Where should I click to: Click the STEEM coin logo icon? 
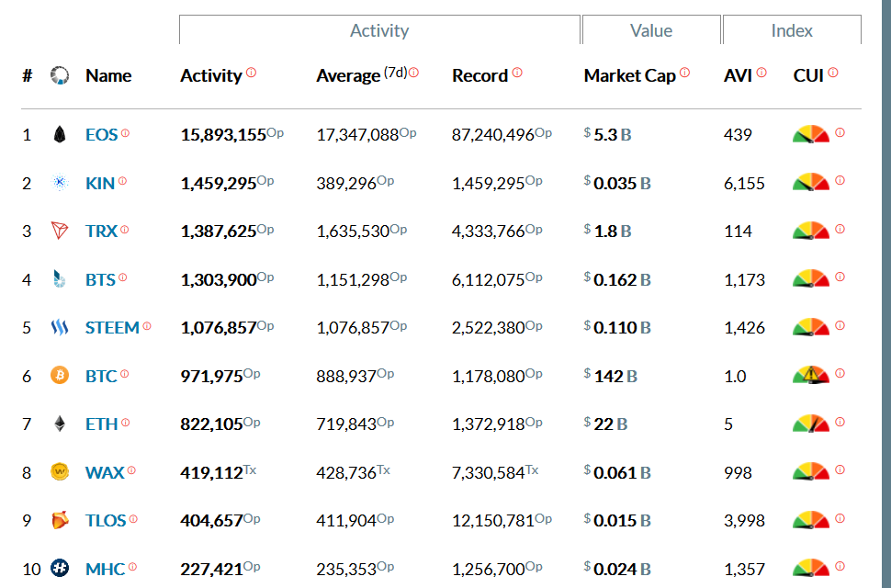coord(60,327)
